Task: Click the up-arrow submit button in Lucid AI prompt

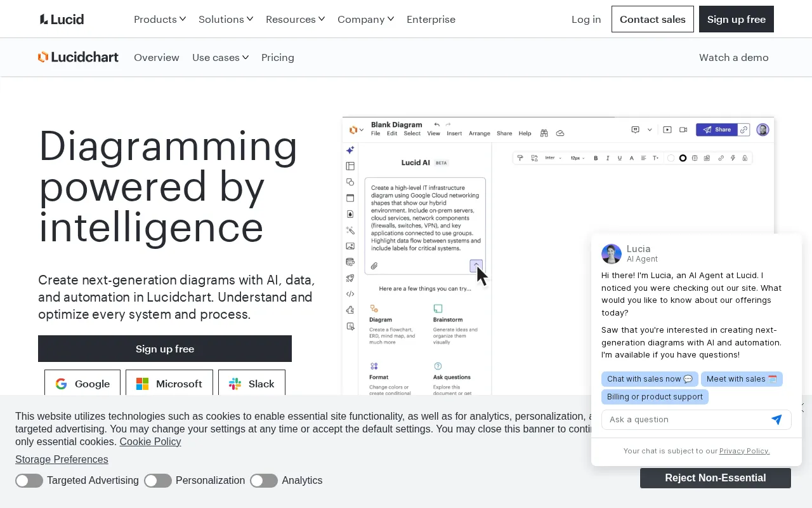Action: [x=476, y=265]
